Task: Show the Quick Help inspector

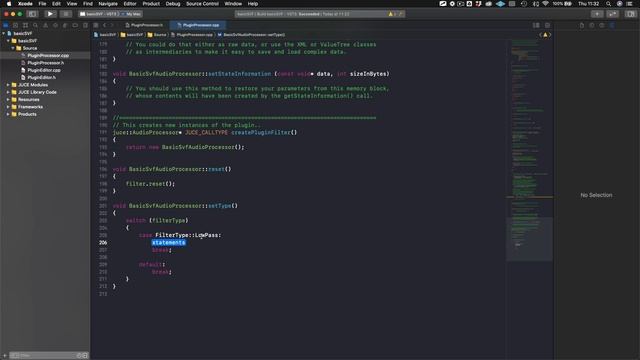Action: point(602,25)
